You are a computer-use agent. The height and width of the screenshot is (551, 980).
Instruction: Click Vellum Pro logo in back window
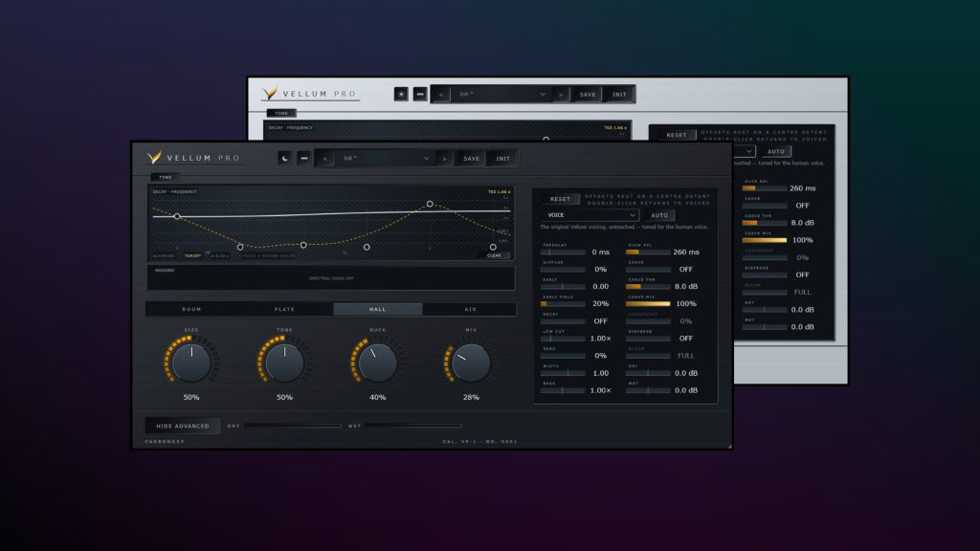(310, 94)
